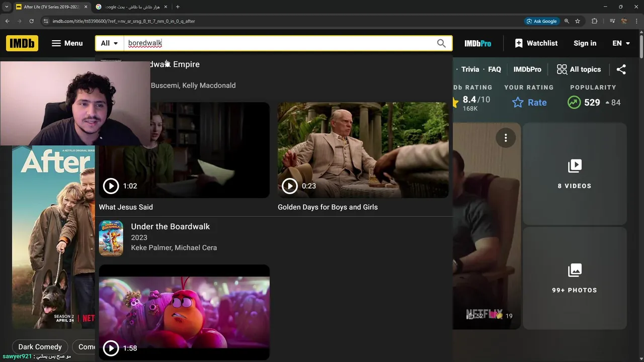Open the browser profile avatar
644x362 pixels.
click(624, 21)
